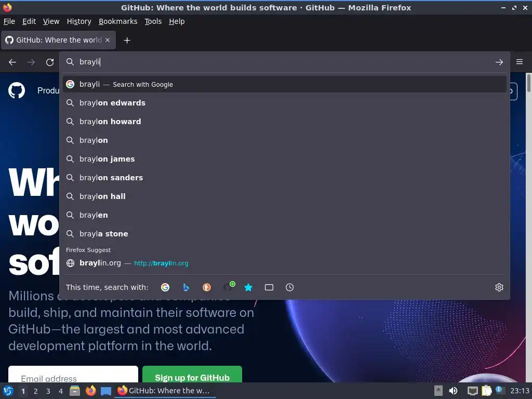Open the Firefox hamburger application menu
Image resolution: width=532 pixels, height=399 pixels.
coord(520,62)
